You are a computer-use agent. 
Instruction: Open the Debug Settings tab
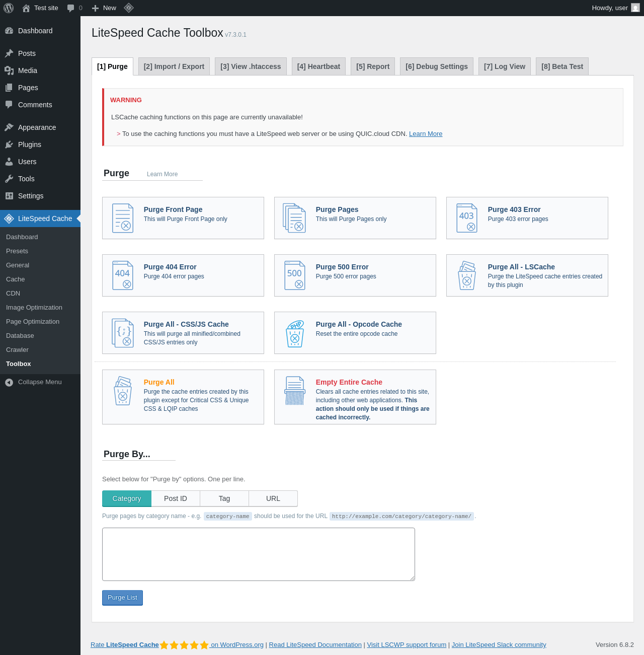coord(437,66)
